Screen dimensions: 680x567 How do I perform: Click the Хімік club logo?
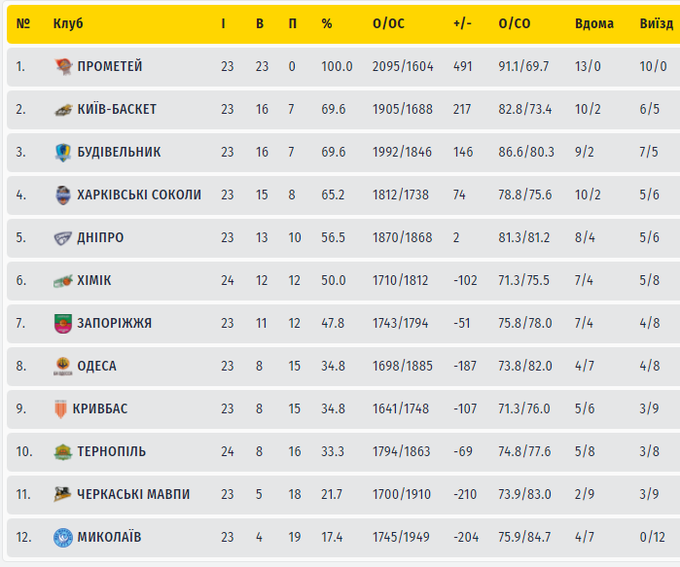[x=63, y=281]
